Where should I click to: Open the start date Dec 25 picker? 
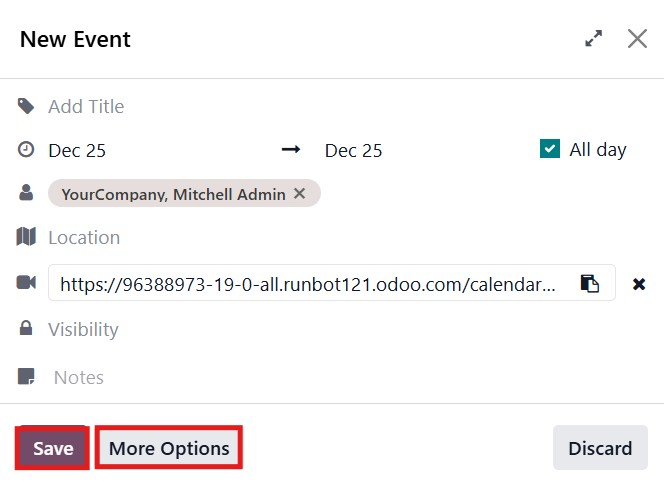77,151
